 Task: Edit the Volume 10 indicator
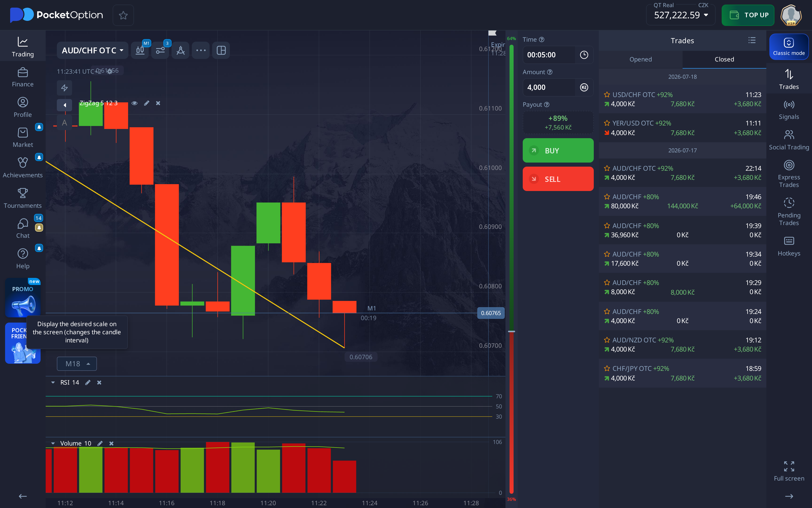100,443
